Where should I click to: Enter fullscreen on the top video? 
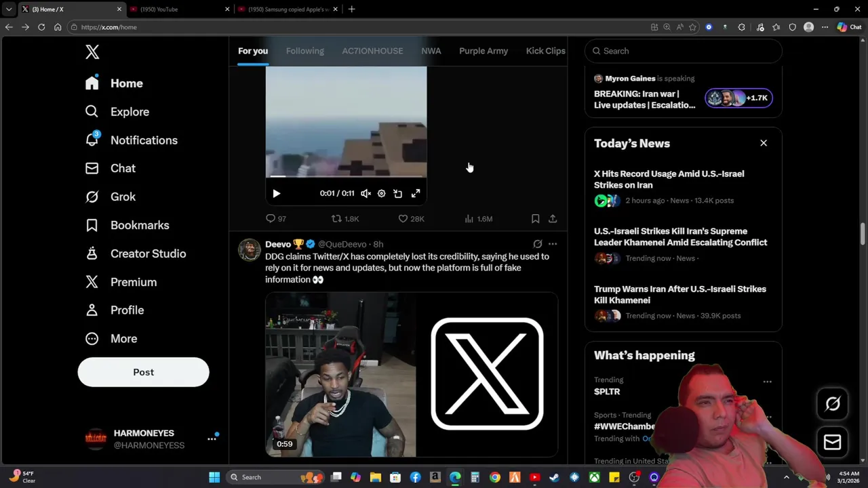416,194
